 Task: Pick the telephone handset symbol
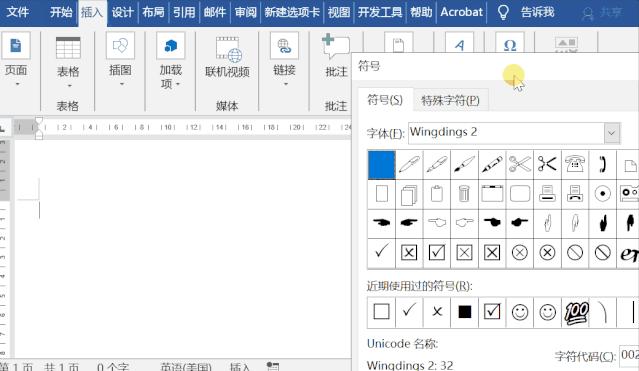coord(602,165)
